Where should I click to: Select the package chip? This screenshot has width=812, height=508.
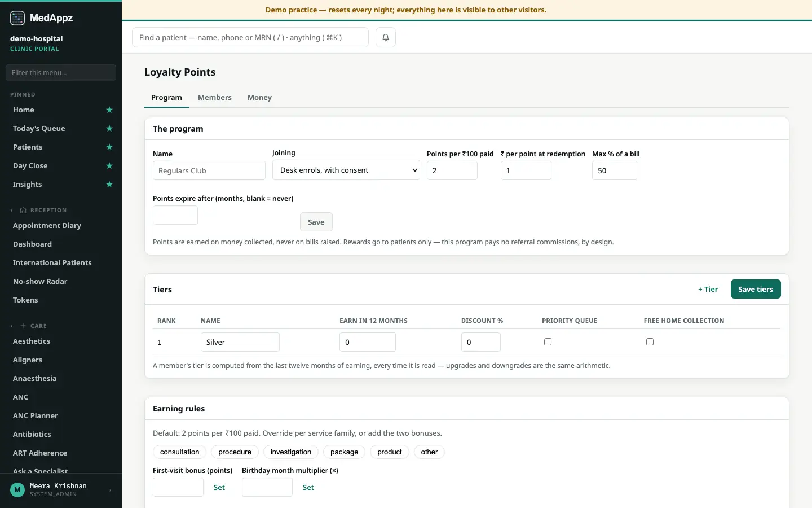pos(344,452)
